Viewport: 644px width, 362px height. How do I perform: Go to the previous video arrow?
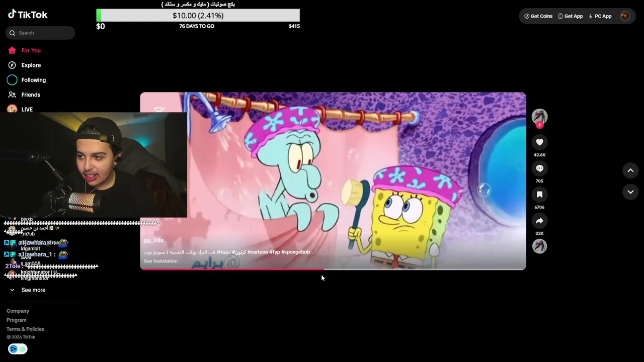click(630, 170)
